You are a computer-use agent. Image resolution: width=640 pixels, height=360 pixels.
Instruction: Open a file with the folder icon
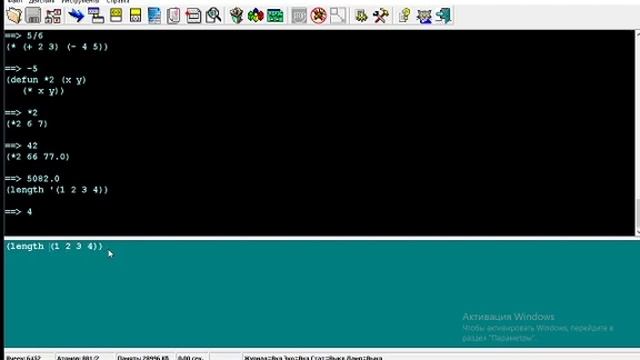coord(14,16)
